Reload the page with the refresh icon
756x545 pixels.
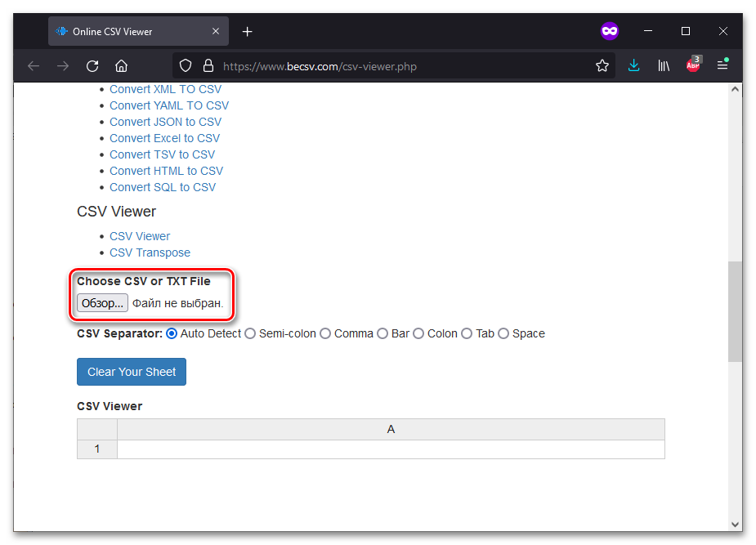point(92,66)
